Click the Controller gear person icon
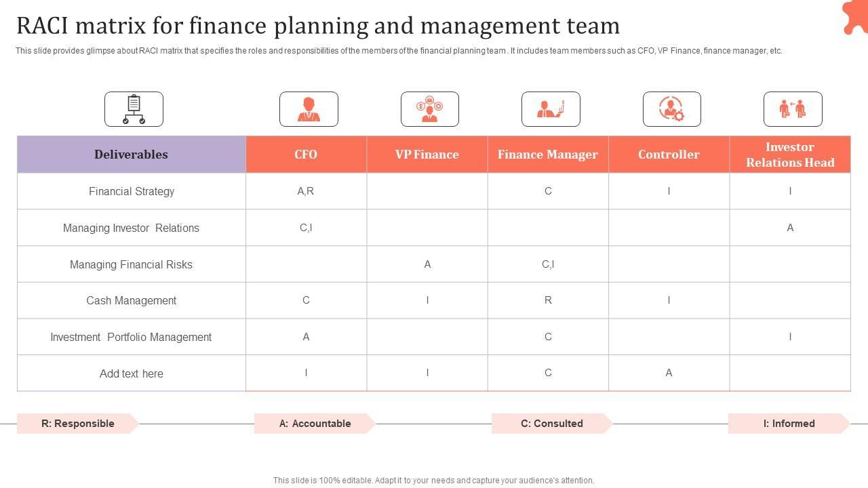 click(671, 109)
